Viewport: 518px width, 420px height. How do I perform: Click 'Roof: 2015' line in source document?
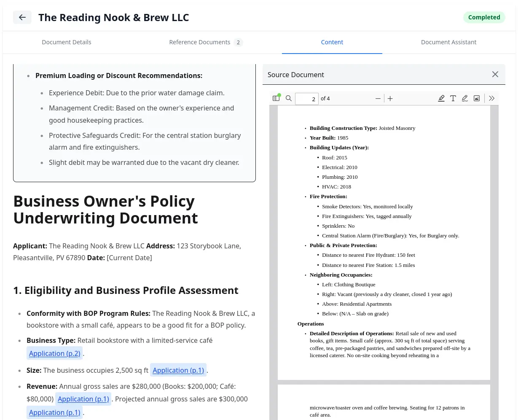pos(335,158)
